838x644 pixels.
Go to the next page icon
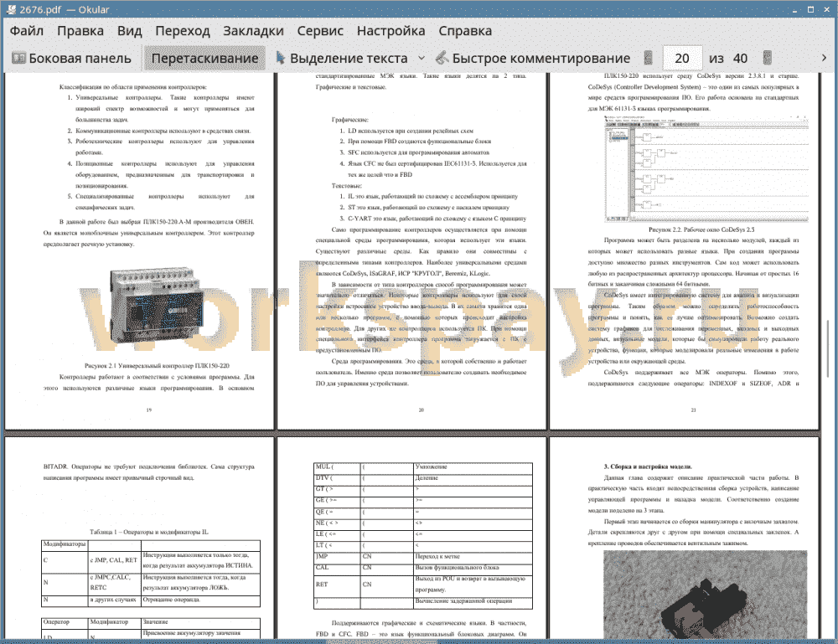click(x=767, y=58)
